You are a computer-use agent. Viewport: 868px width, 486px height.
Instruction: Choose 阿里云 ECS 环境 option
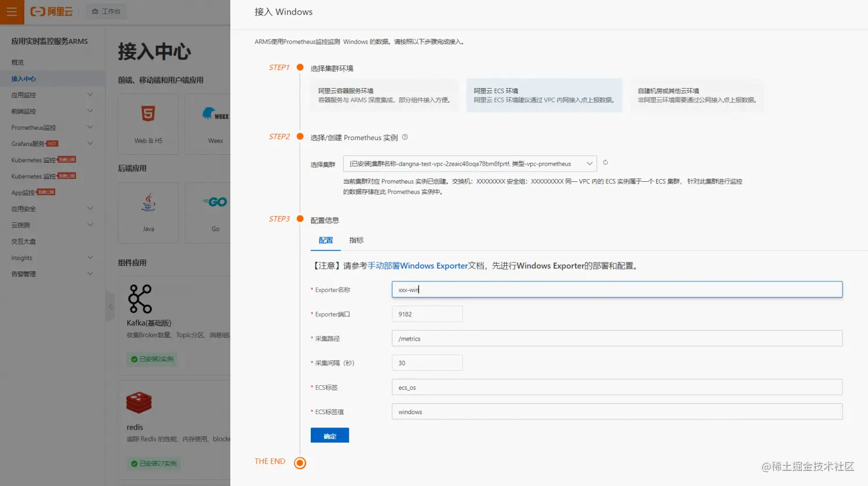click(x=544, y=96)
